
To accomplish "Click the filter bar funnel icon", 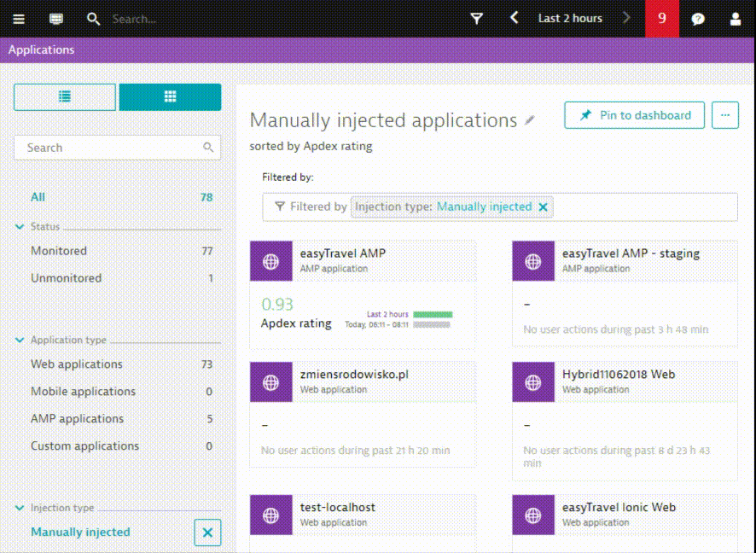I will click(279, 207).
